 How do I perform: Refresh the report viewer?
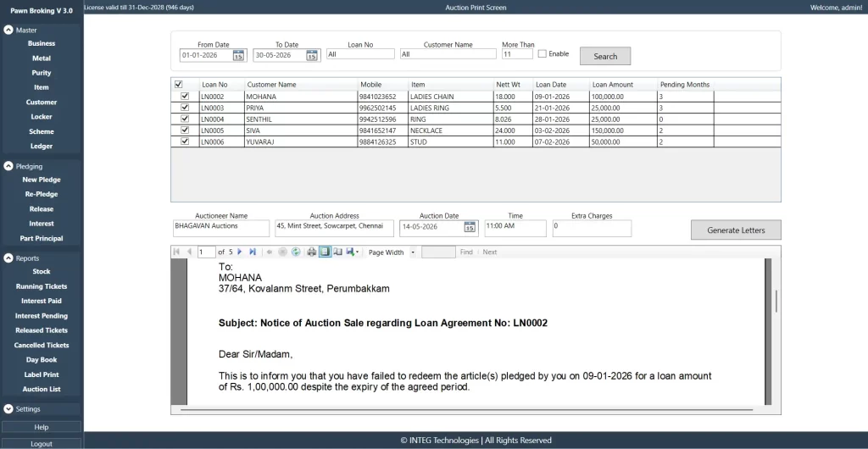click(x=296, y=252)
